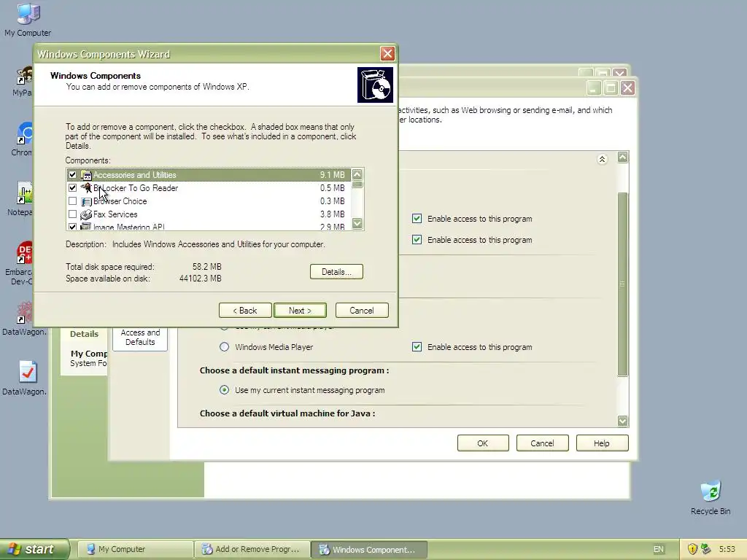Close the Windows Components Wizard

click(387, 53)
